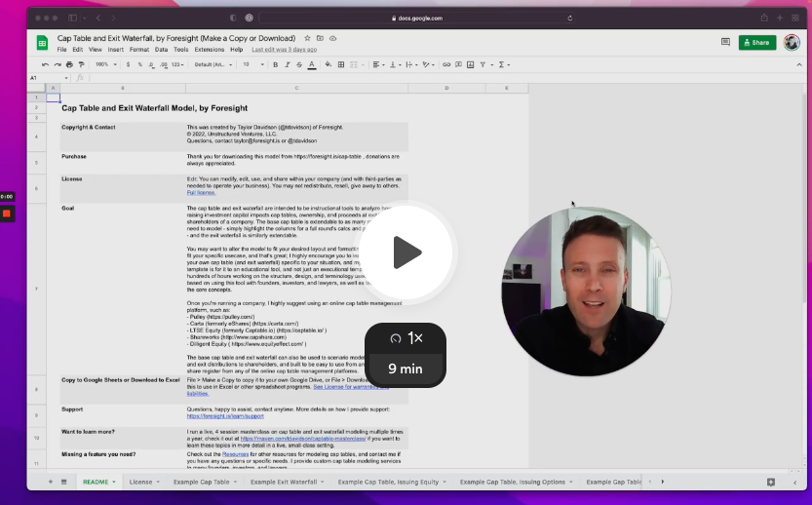This screenshot has height=505, width=812.
Task: Select the paint format tool
Action: 81,64
